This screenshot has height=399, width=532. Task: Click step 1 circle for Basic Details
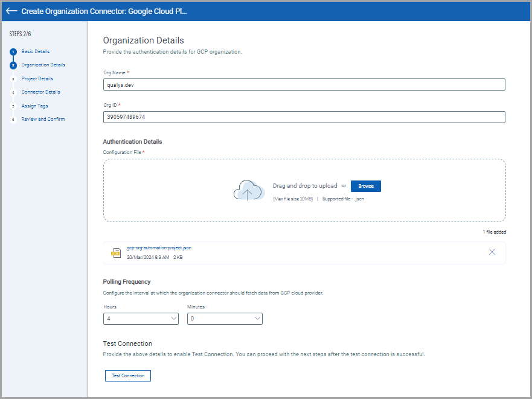tap(13, 52)
